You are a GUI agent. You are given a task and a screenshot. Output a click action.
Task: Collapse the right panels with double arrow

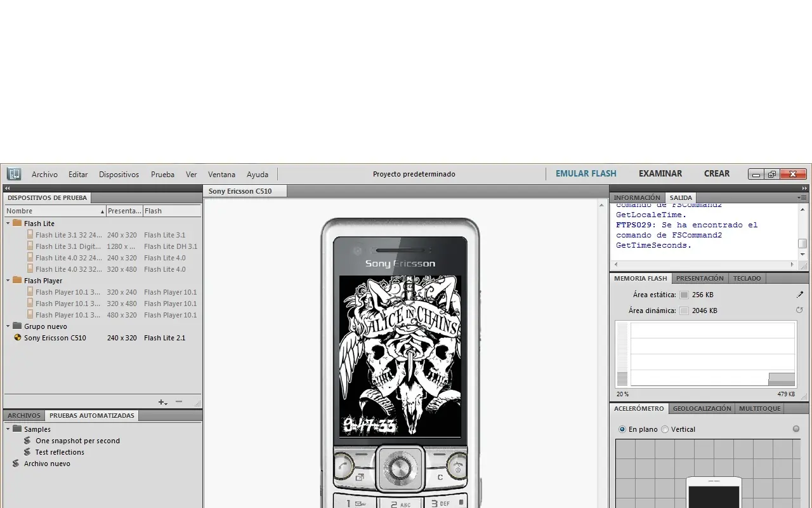[804, 189]
